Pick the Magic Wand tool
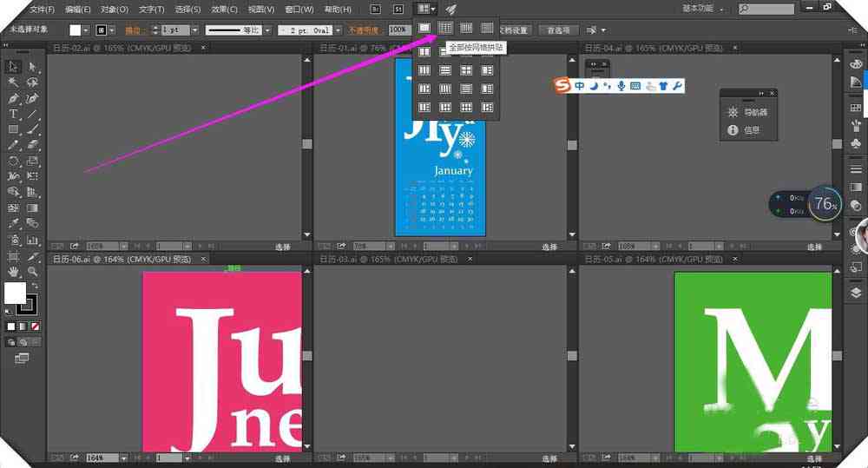 click(13, 82)
